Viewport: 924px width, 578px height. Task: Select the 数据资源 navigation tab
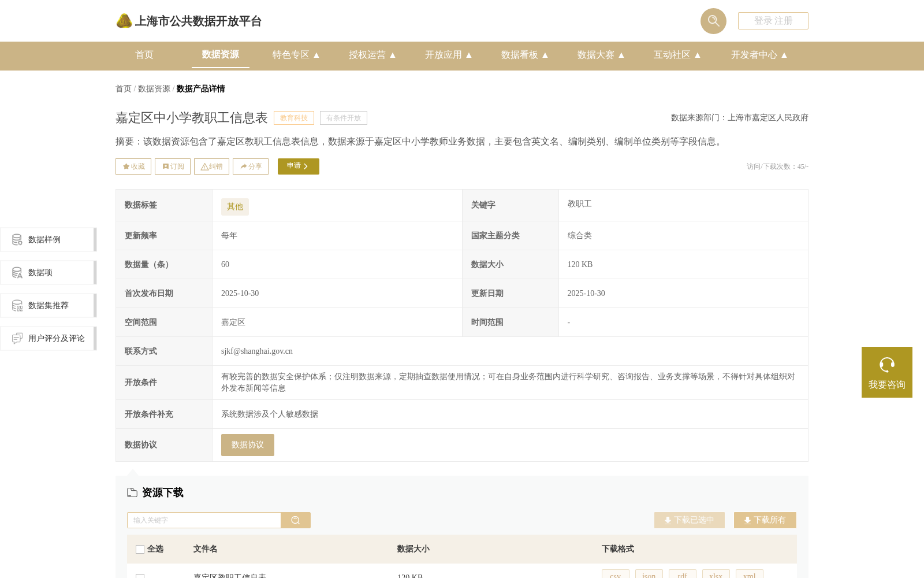[221, 55]
